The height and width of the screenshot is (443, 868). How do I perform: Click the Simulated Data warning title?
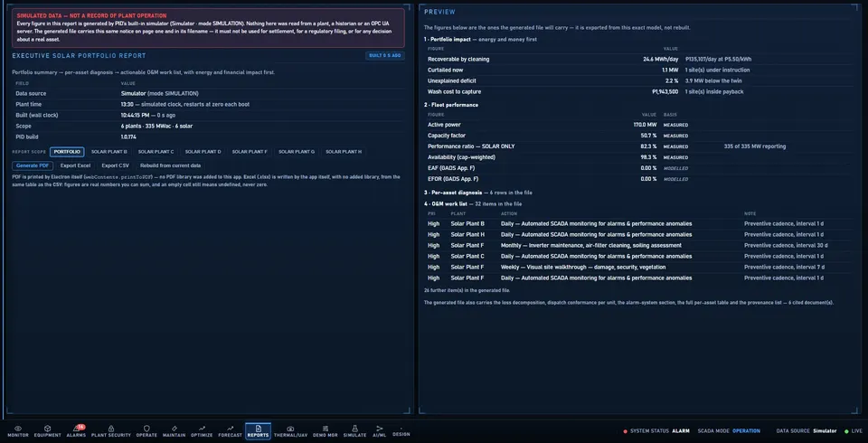91,16
